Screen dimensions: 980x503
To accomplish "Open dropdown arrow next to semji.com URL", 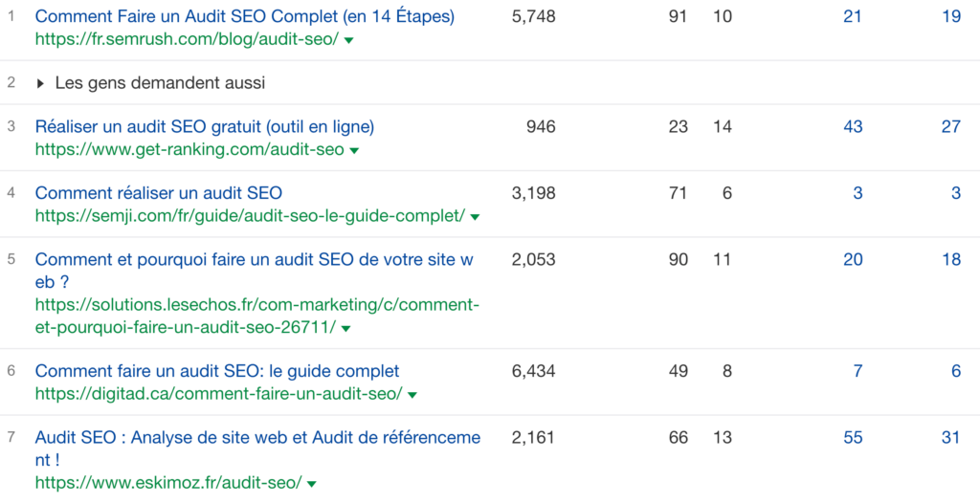I will (475, 217).
